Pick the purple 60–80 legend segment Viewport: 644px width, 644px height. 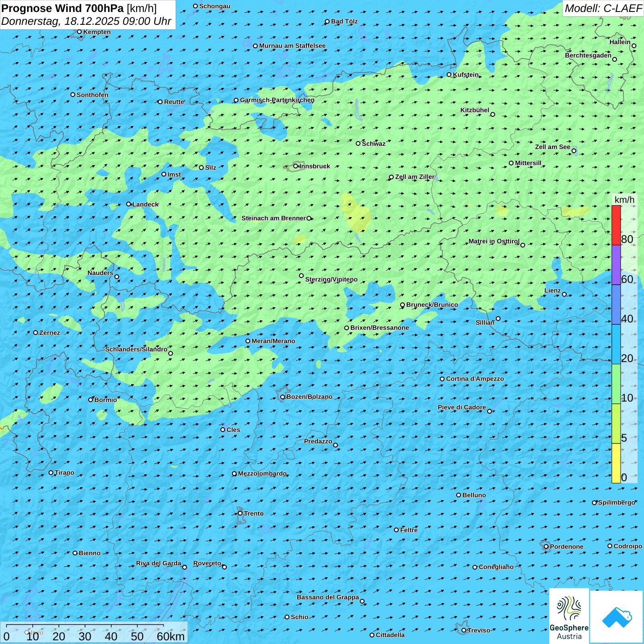[616, 265]
